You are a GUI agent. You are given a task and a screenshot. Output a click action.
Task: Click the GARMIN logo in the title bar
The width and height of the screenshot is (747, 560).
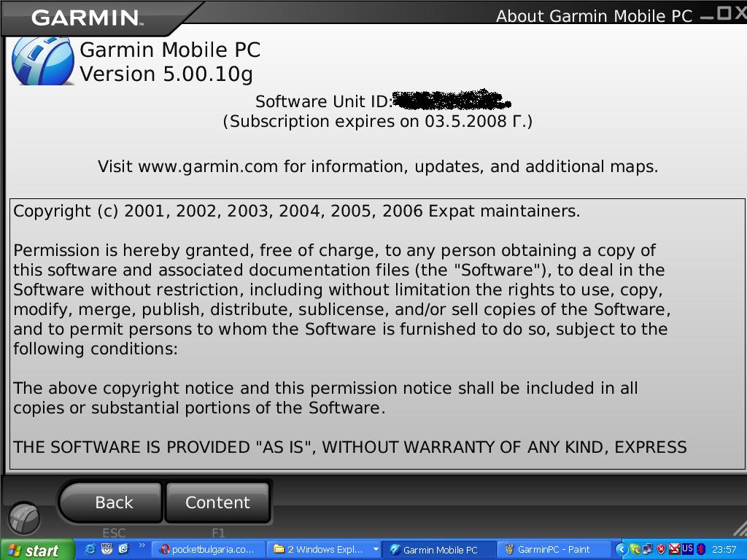pos(87,18)
